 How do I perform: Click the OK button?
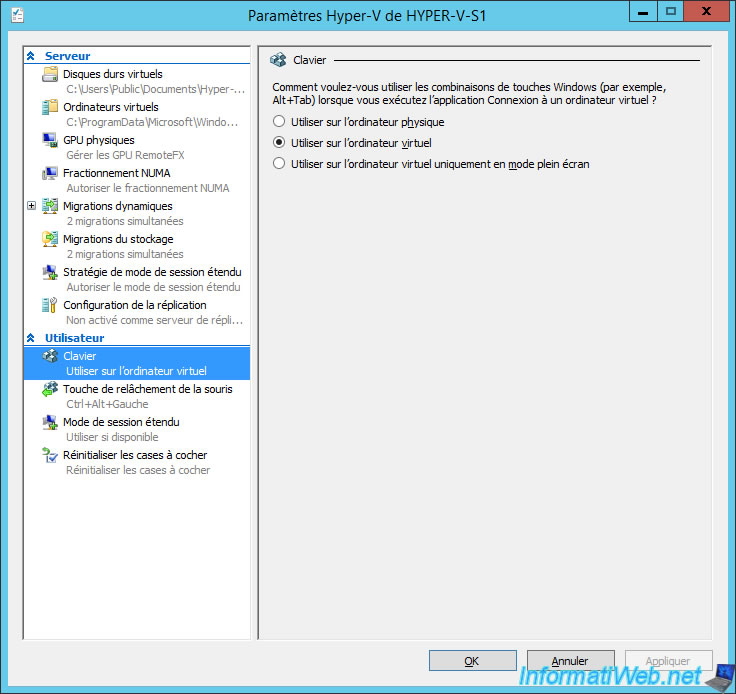(473, 661)
